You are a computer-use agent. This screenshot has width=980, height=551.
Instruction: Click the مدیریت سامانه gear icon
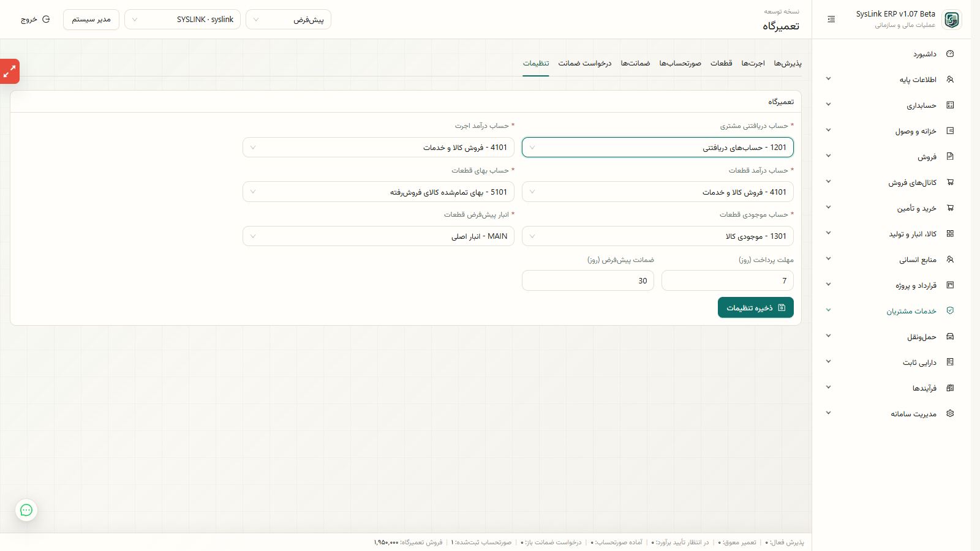(x=950, y=414)
